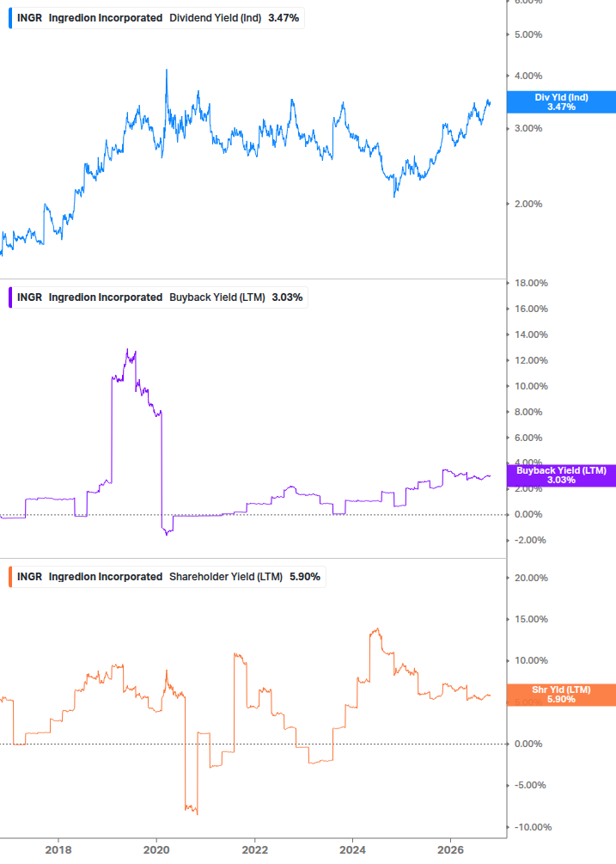Viewport: 616px width, 864px height.
Task: Click the 2.00% tick on the dividend yield axis
Action: tap(528, 204)
